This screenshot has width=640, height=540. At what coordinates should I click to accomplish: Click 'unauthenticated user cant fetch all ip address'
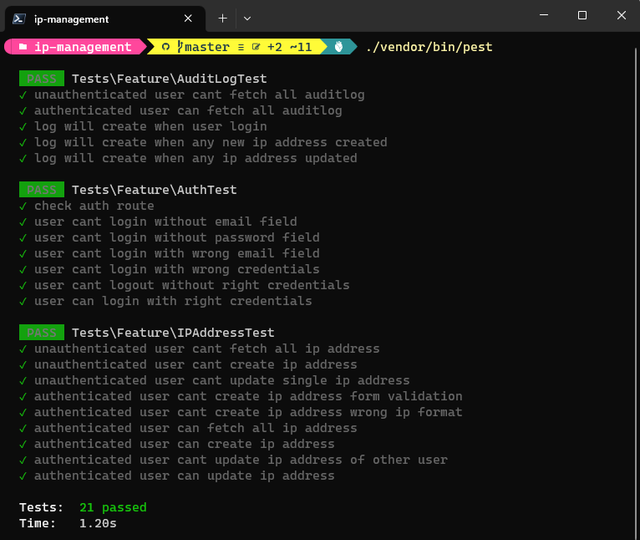207,349
